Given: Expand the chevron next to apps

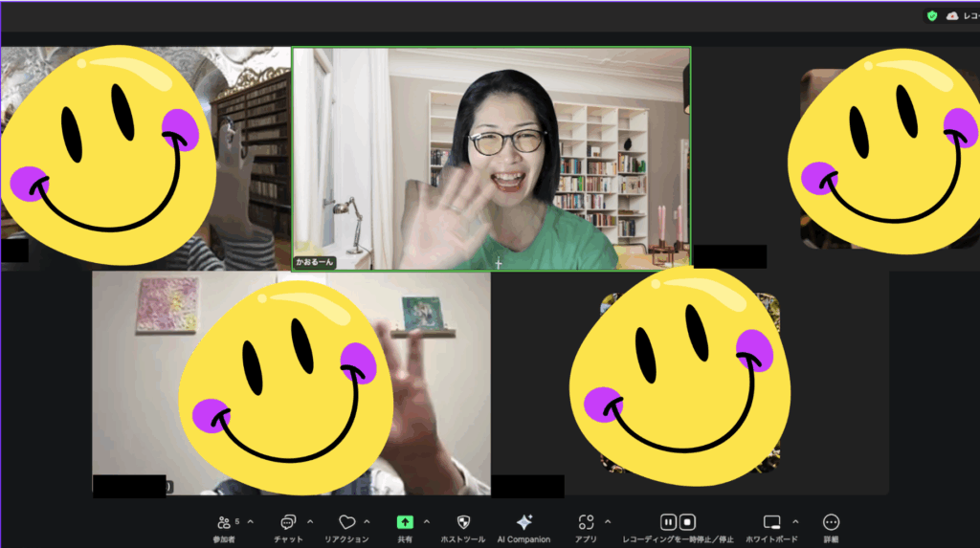Looking at the screenshot, I should click(x=608, y=522).
